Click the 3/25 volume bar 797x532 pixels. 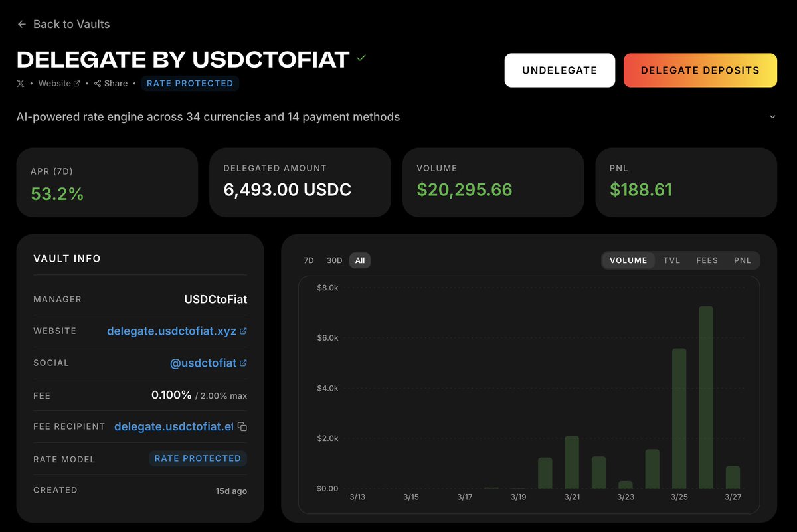679,418
